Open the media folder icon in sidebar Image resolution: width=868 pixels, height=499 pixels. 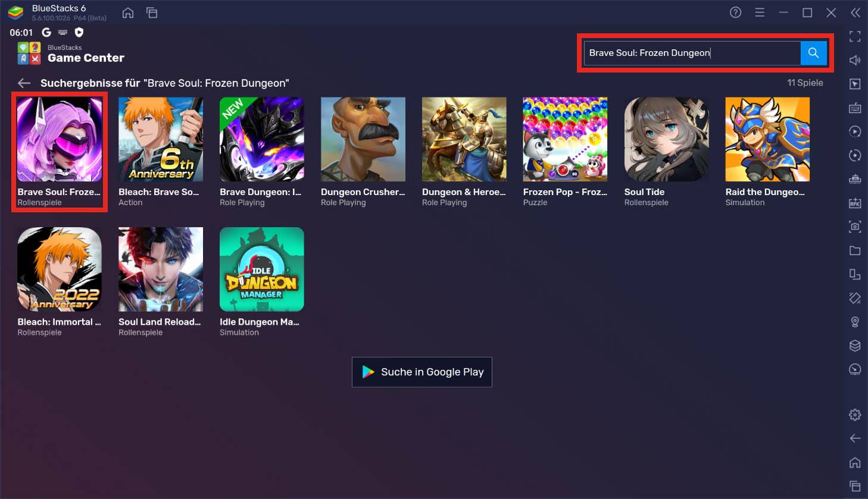click(x=855, y=250)
